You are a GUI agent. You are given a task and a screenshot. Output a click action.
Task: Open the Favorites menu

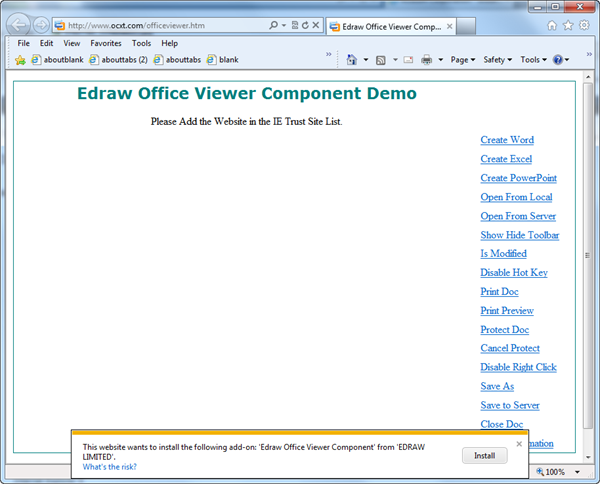coord(106,43)
